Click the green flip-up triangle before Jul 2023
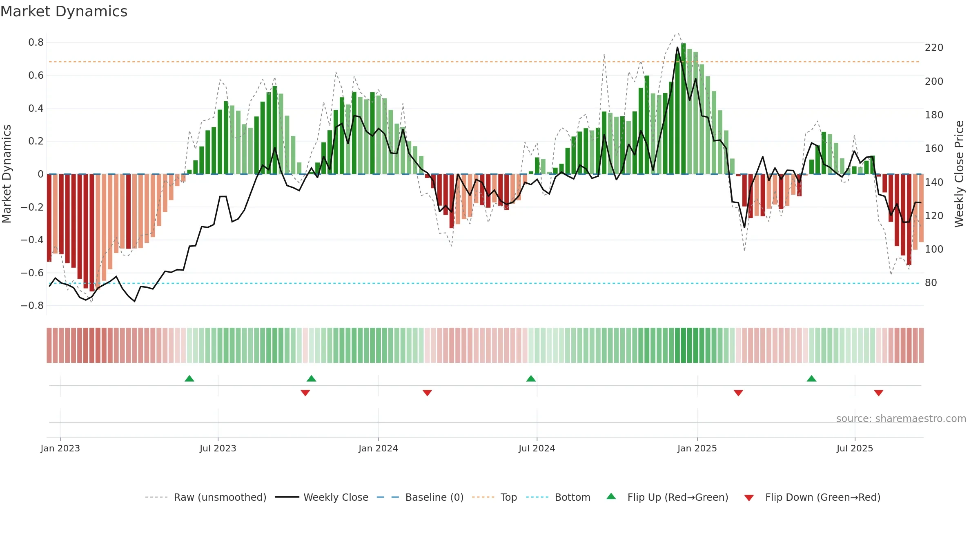 point(189,378)
